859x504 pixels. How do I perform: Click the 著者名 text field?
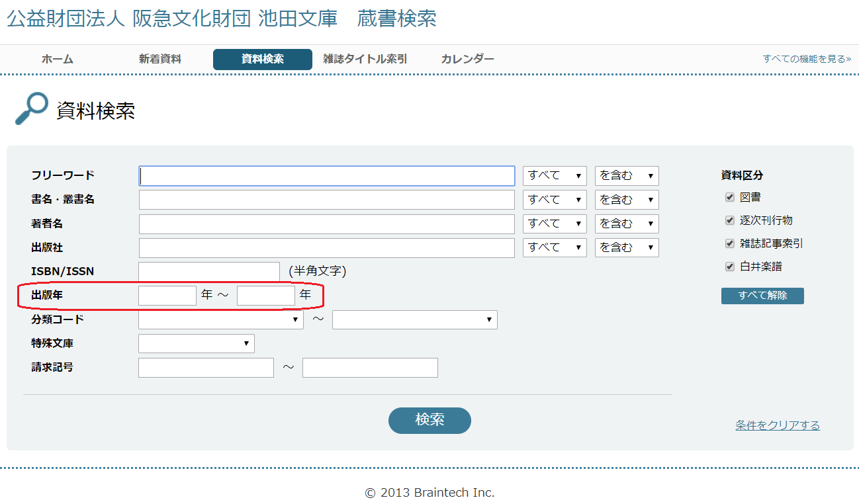[327, 224]
